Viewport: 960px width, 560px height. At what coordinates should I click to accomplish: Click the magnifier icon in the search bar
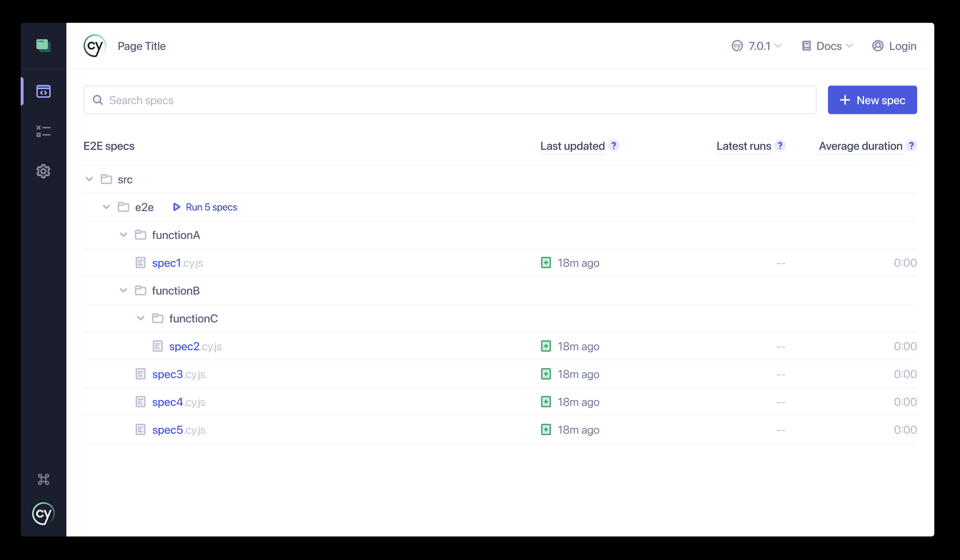(98, 100)
